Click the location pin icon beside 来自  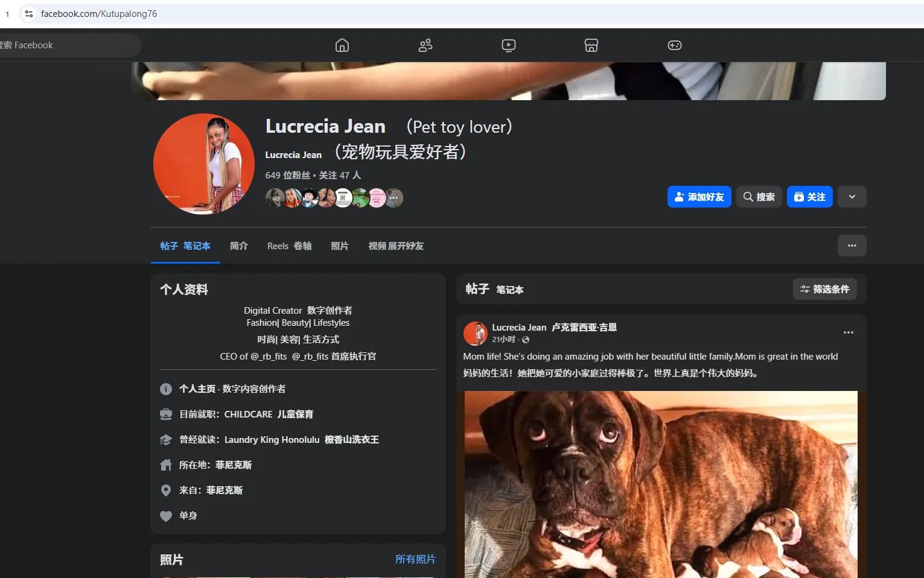pyautogui.click(x=166, y=491)
